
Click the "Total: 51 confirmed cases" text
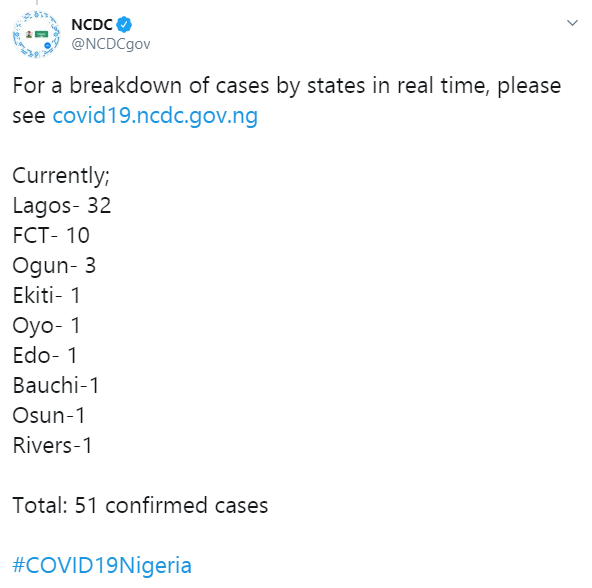(140, 505)
